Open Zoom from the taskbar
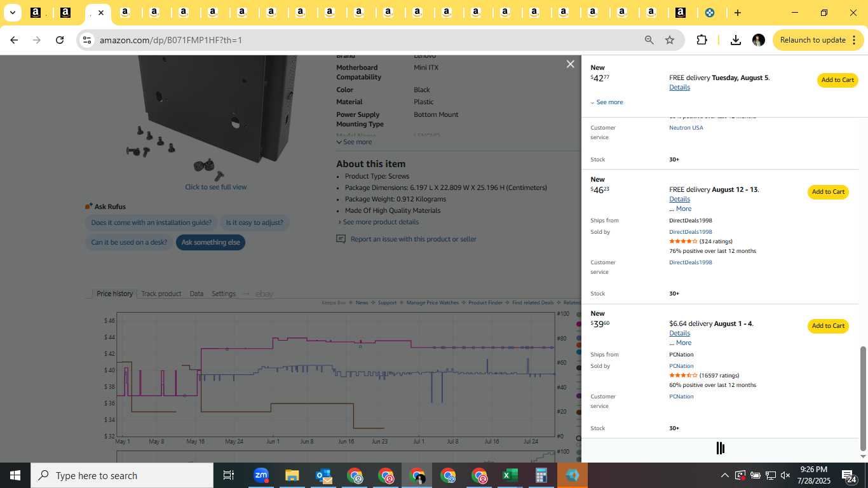Viewport: 868px width, 488px height. (x=261, y=475)
